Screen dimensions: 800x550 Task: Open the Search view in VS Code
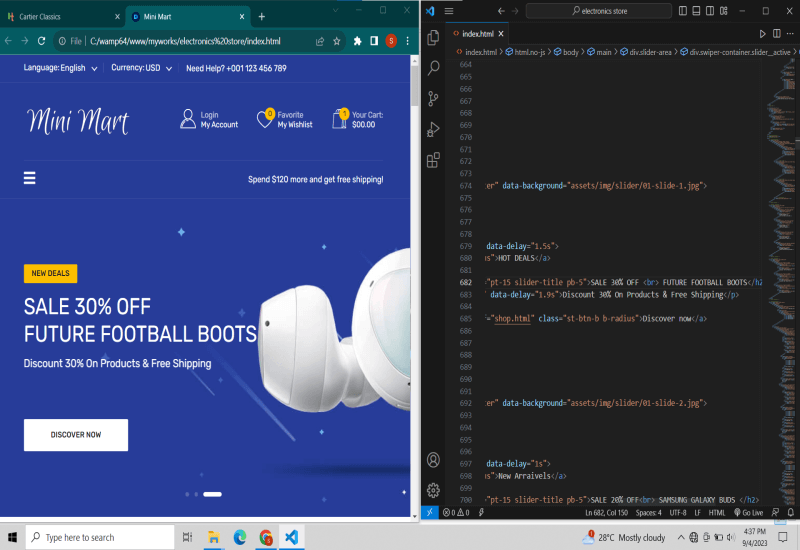(433, 68)
